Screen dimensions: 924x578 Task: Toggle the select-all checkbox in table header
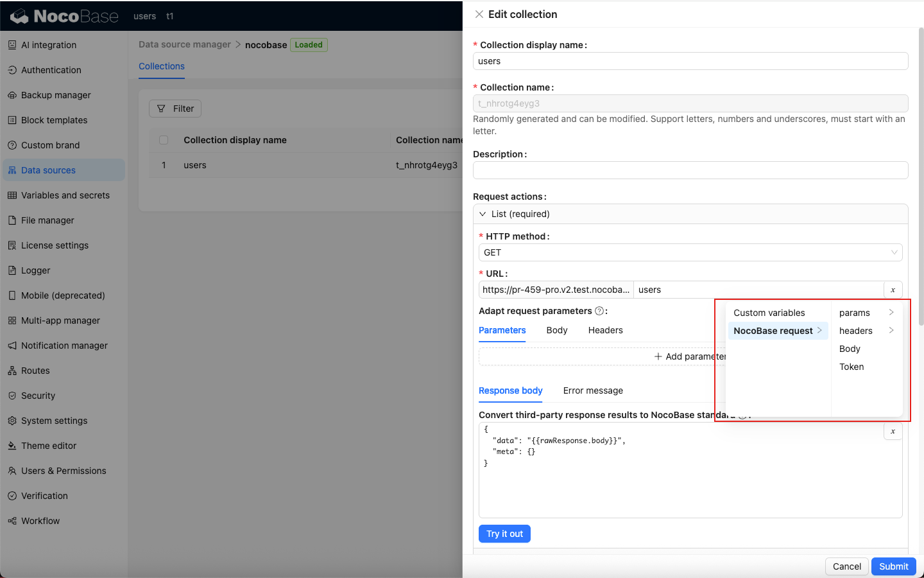point(164,140)
